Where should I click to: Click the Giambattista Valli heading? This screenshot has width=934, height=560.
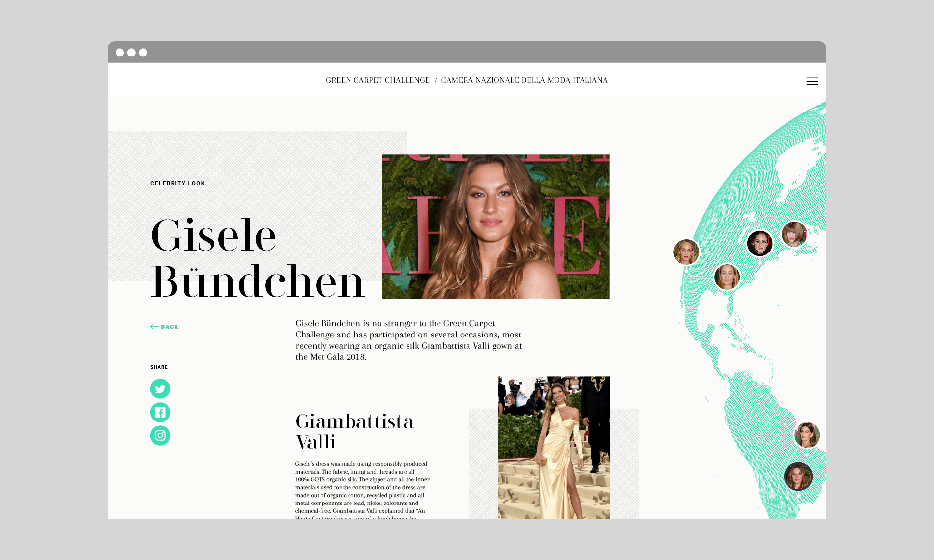tap(354, 431)
